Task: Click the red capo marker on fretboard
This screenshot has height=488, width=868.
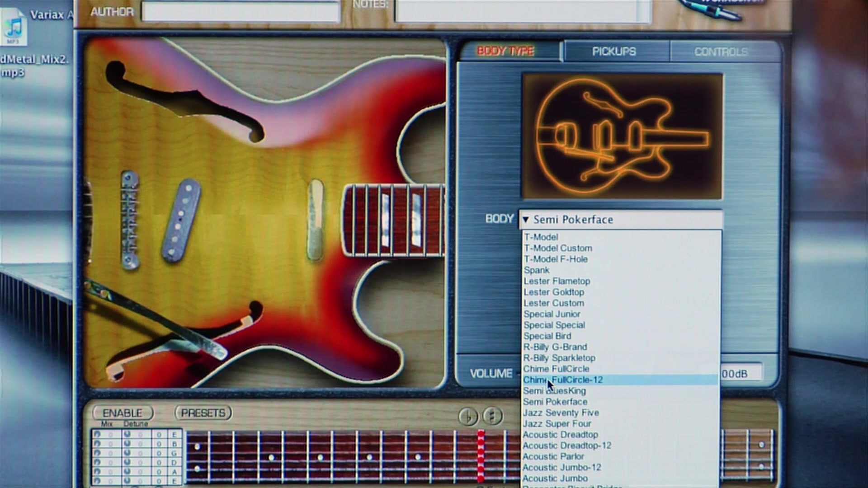Action: click(x=481, y=456)
